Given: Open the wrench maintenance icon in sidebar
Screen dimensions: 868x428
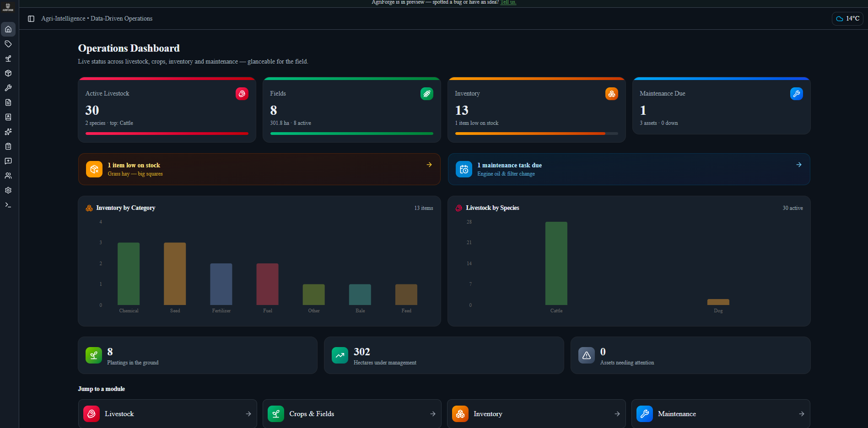Looking at the screenshot, I should click(x=8, y=88).
